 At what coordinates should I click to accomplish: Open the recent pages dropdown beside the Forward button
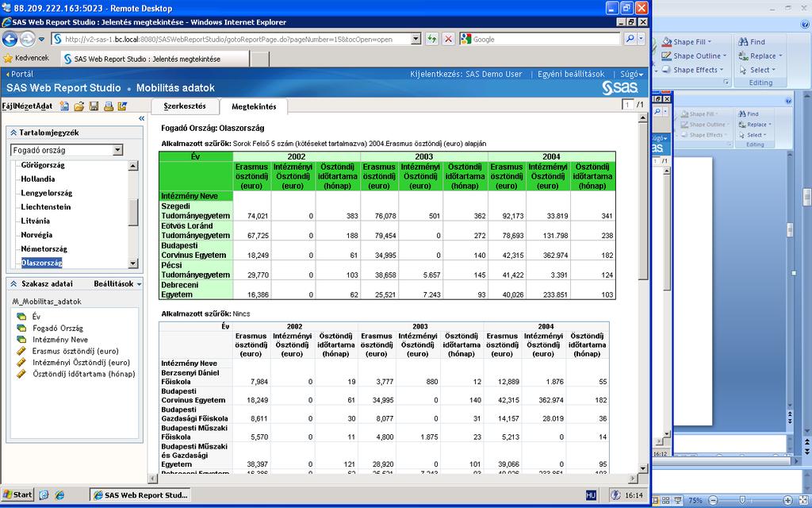tap(40, 39)
